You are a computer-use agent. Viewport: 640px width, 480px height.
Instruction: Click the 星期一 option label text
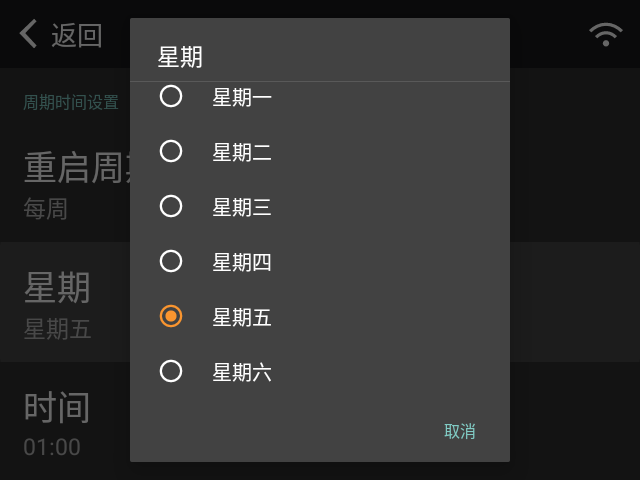coord(242,98)
